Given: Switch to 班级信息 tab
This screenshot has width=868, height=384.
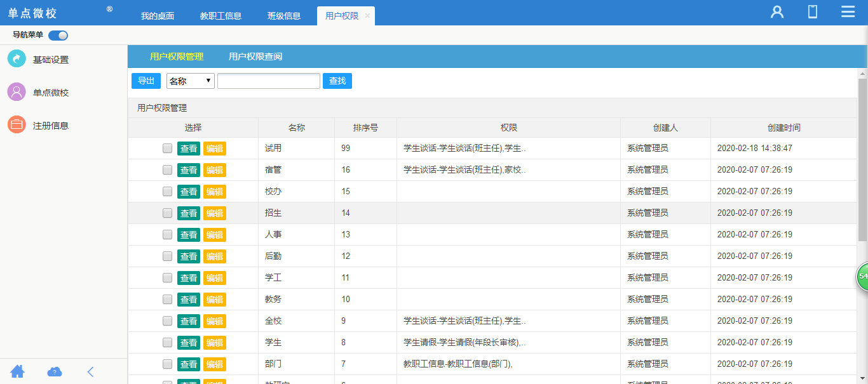Looking at the screenshot, I should coord(284,16).
